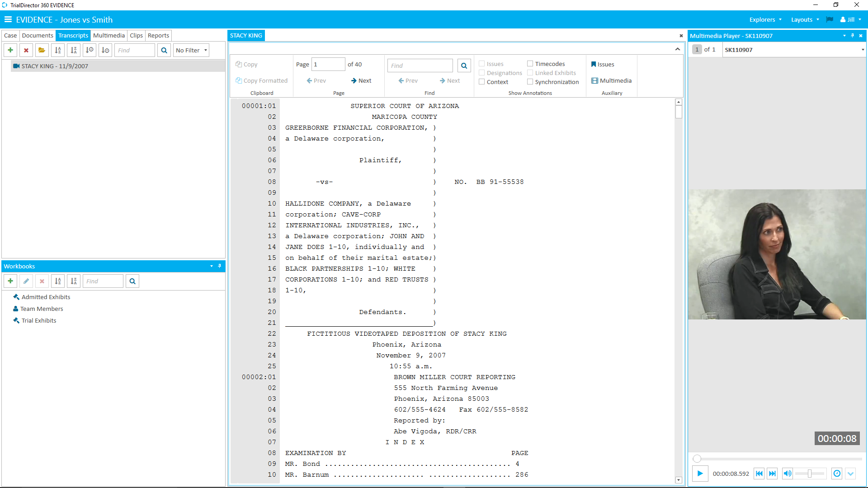Click the transcript Find text field

[x=420, y=66]
